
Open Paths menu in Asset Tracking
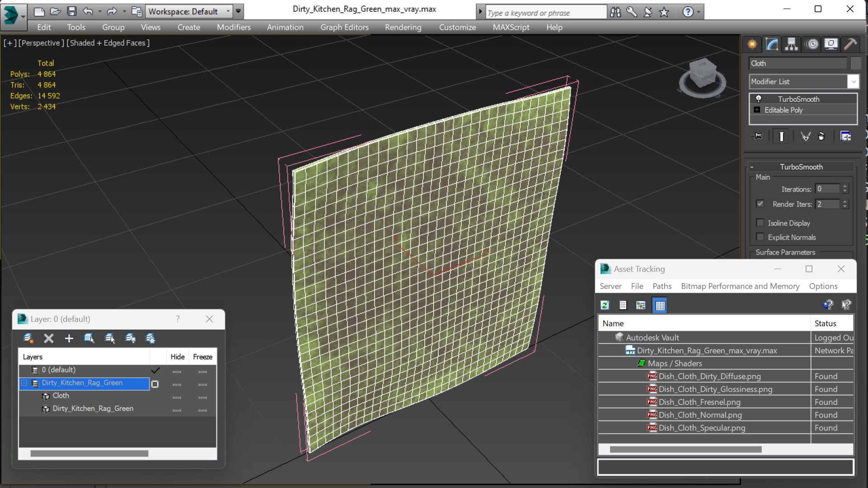click(x=662, y=286)
